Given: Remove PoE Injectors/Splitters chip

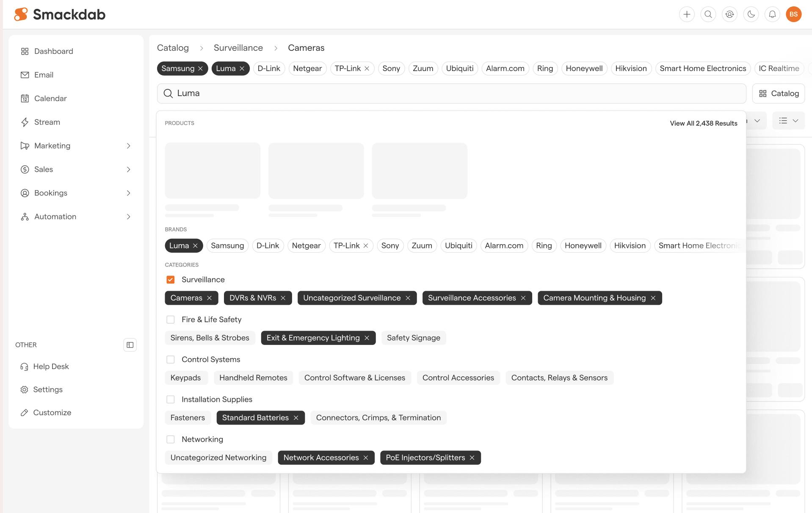Looking at the screenshot, I should pos(472,458).
